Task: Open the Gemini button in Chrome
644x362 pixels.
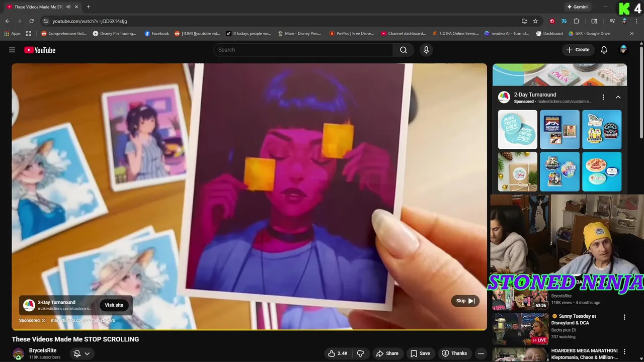Action: [577, 7]
